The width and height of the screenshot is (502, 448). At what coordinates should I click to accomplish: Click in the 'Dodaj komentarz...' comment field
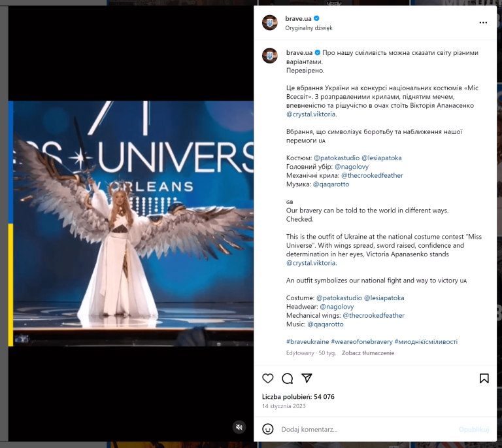pos(366,429)
